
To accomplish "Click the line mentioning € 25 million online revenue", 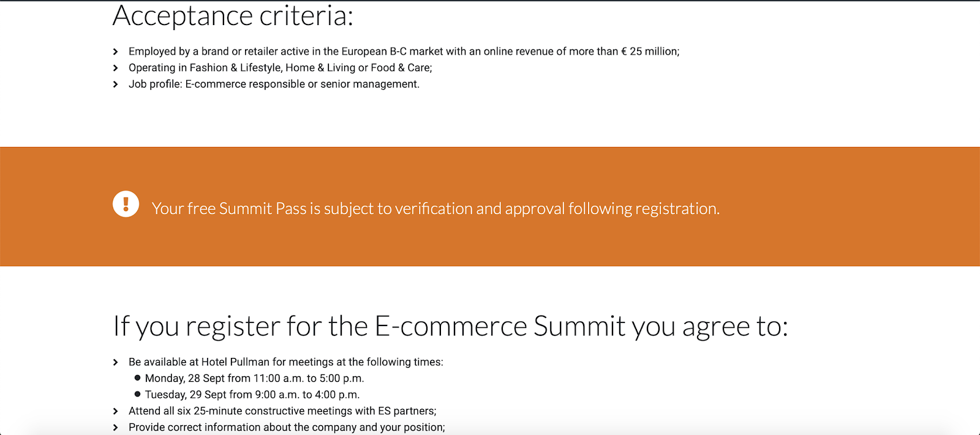I will tap(404, 51).
